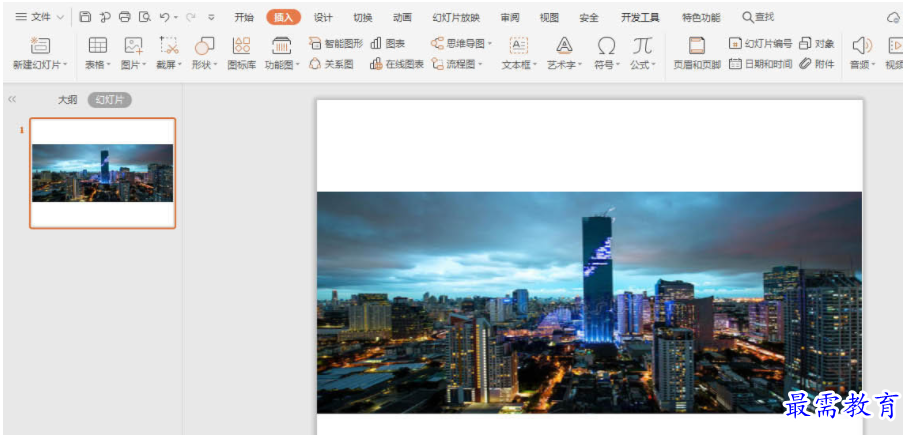
Task: Click the 图片 insert picture icon
Action: click(133, 46)
